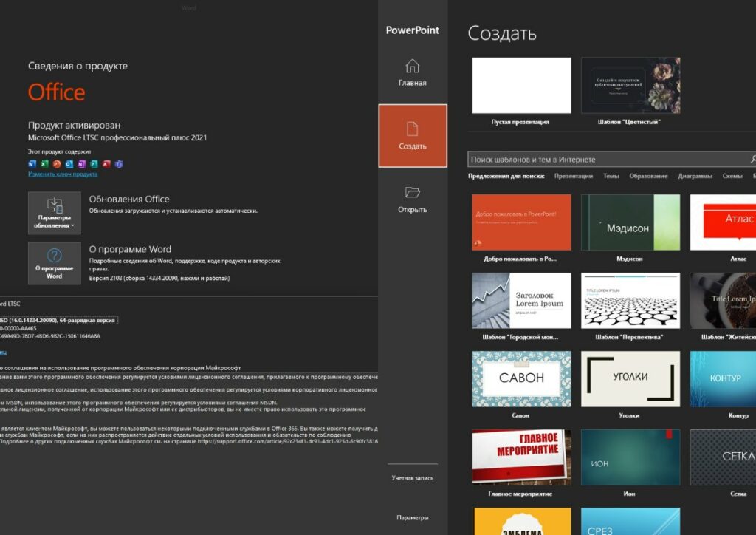
Task: Select the Сетка template thumbnail
Action: point(723,457)
